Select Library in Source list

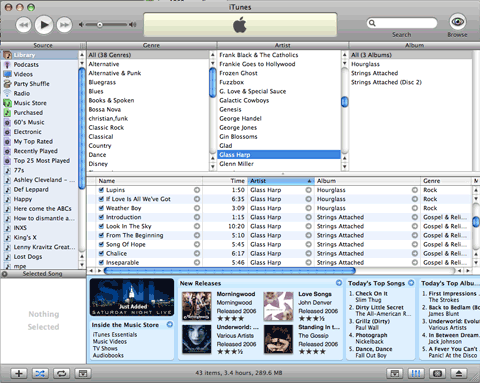pos(39,55)
